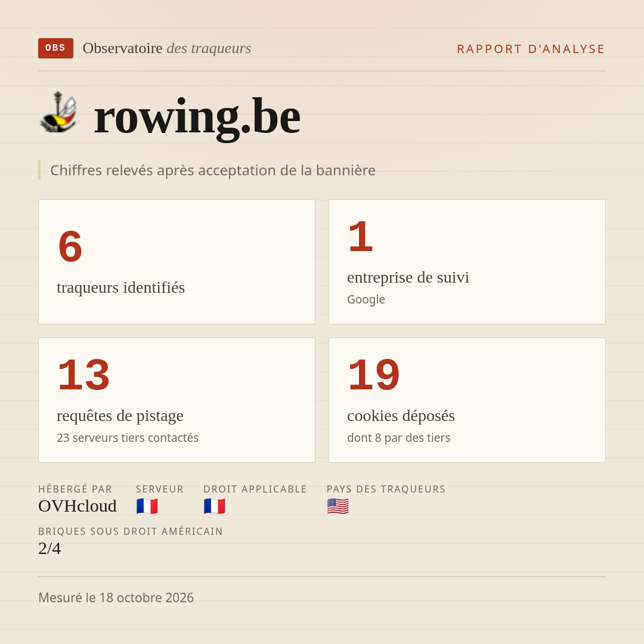Viewport: 644px width, 644px height.
Task: Open the Observatoire des traqueurs title
Action: coord(167,48)
